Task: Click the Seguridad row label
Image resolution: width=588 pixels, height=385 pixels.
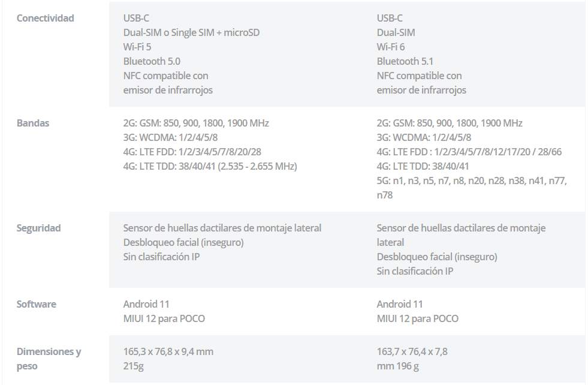Action: click(x=38, y=228)
